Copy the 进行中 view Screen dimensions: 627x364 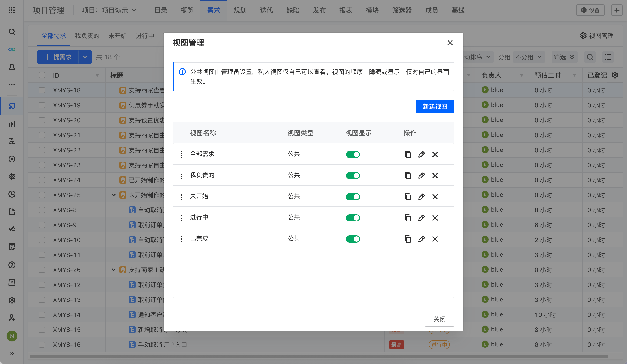click(408, 218)
